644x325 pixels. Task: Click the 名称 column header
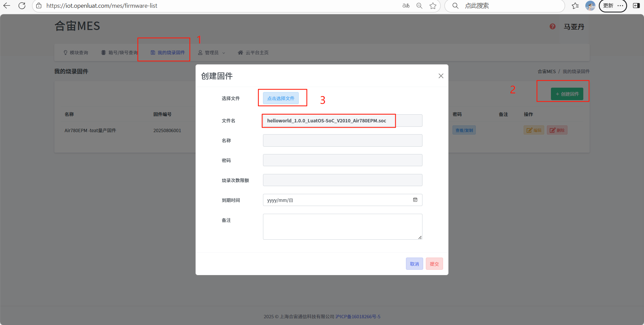pos(69,114)
